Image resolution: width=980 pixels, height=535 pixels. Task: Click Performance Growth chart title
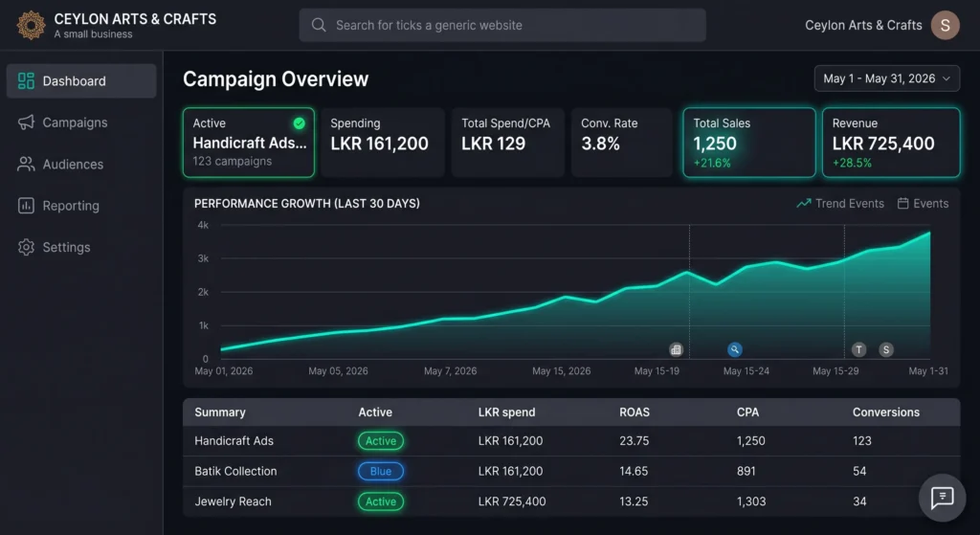pyautogui.click(x=307, y=203)
